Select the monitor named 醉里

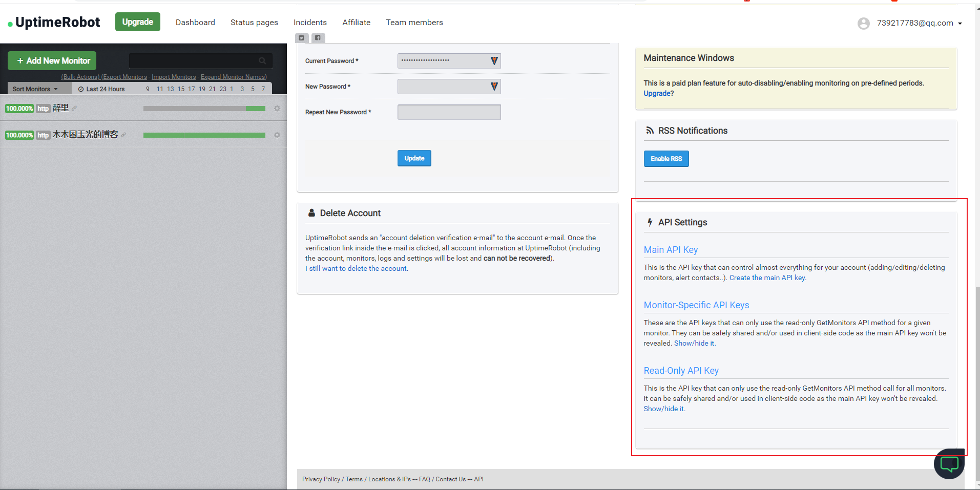click(60, 108)
